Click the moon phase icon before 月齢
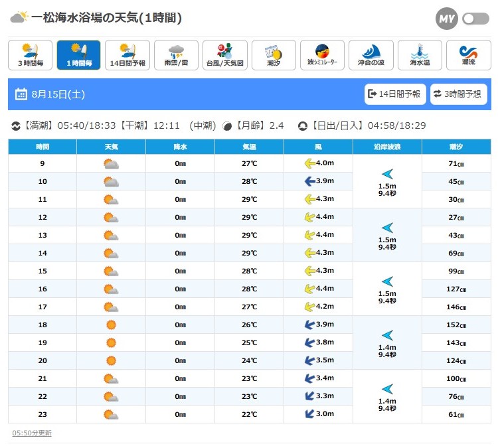 tap(227, 126)
